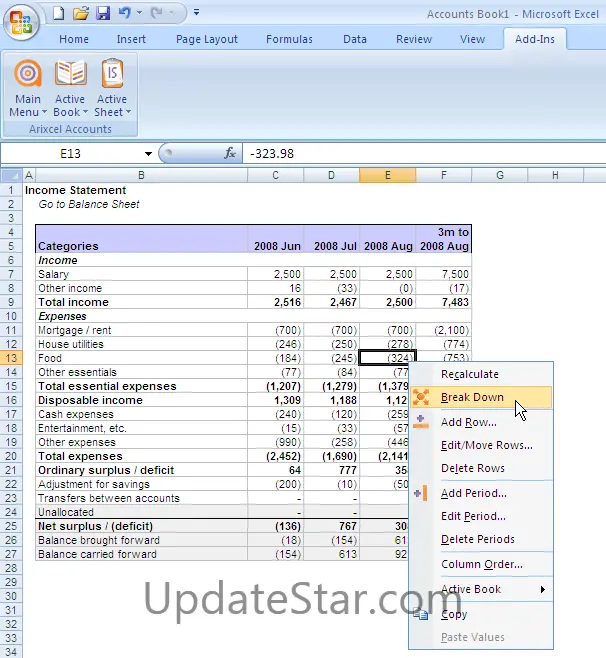
Task: Click the Select All corner button
Action: click(11, 175)
